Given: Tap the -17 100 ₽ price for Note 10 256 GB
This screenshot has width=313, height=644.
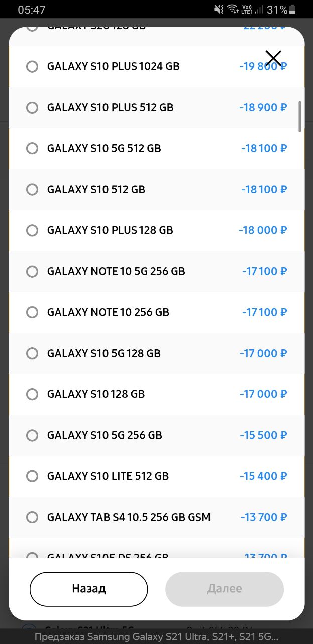Looking at the screenshot, I should [264, 312].
